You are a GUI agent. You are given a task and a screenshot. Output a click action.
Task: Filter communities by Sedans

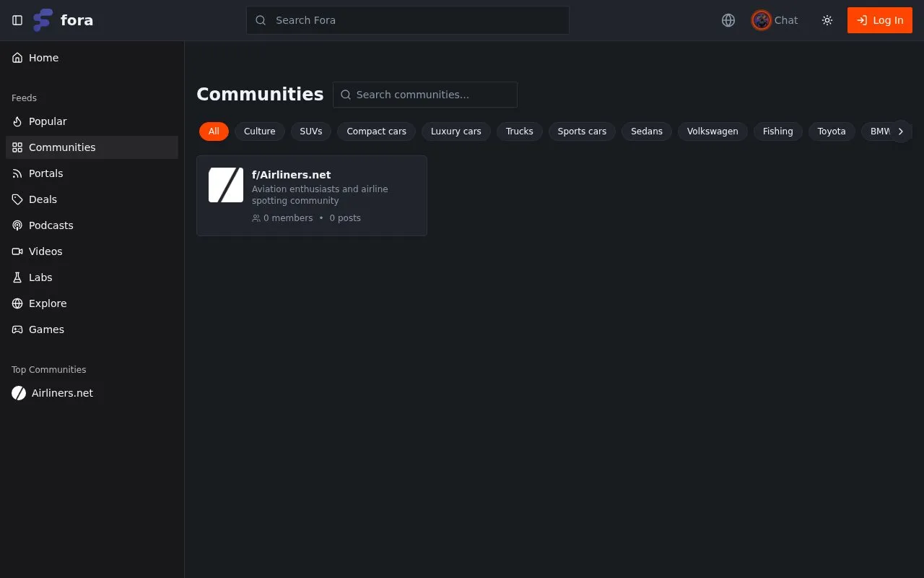pyautogui.click(x=647, y=131)
